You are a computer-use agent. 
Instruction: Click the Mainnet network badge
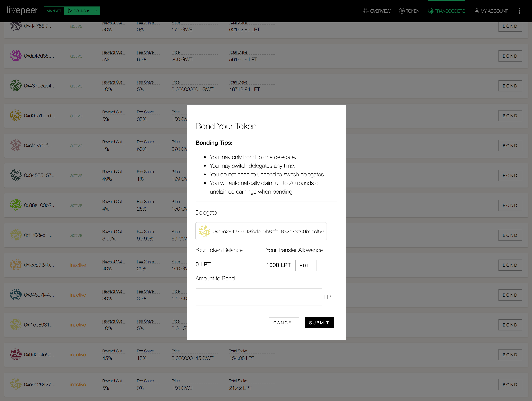(x=54, y=11)
